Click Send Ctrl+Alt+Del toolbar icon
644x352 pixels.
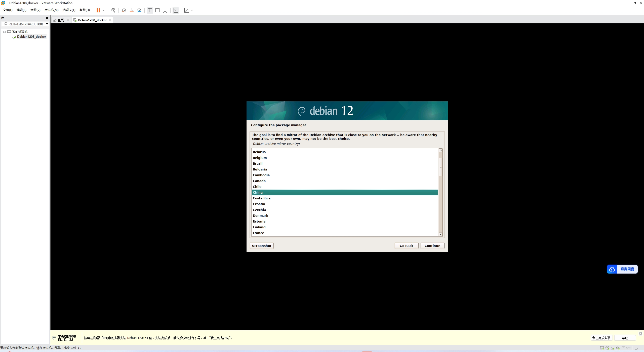click(x=113, y=10)
